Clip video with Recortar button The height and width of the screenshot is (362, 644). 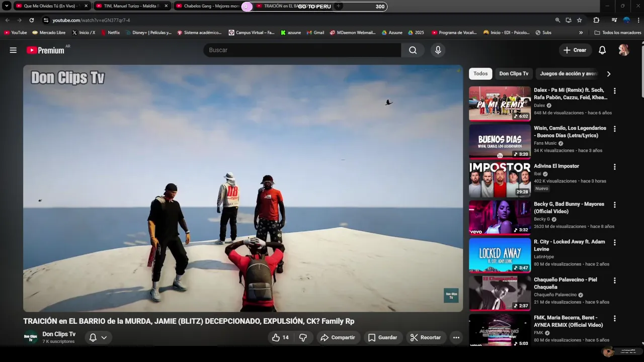tap(426, 337)
